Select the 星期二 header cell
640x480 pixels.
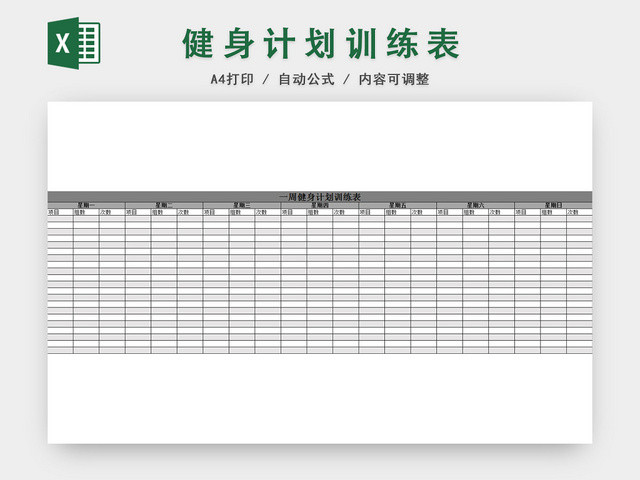[x=164, y=205]
